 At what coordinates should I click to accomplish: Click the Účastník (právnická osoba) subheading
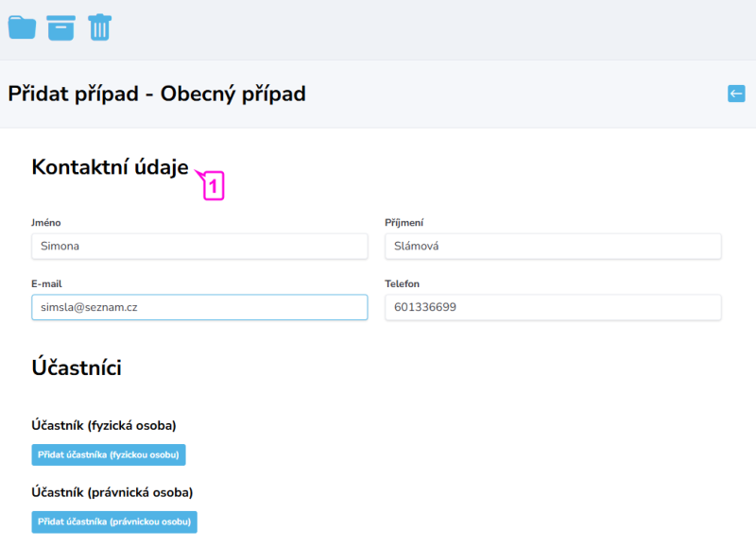tap(112, 492)
